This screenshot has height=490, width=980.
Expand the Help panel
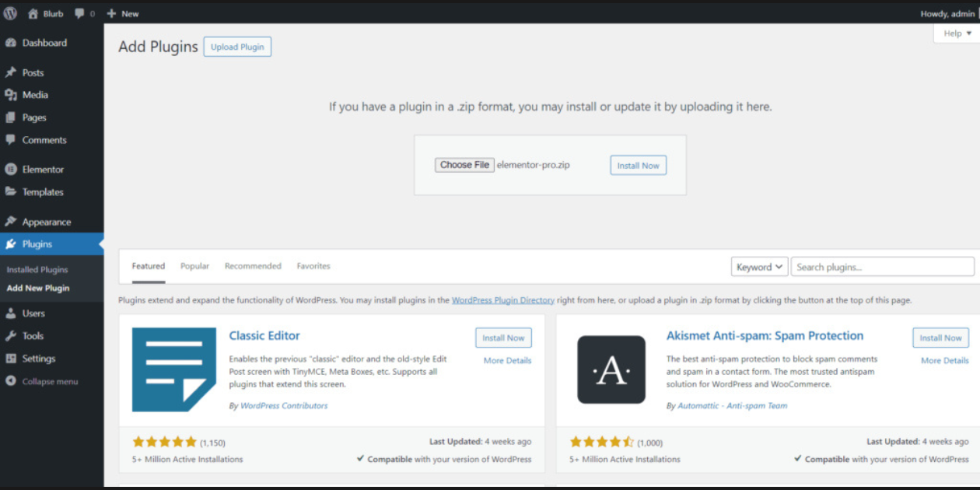click(x=957, y=33)
